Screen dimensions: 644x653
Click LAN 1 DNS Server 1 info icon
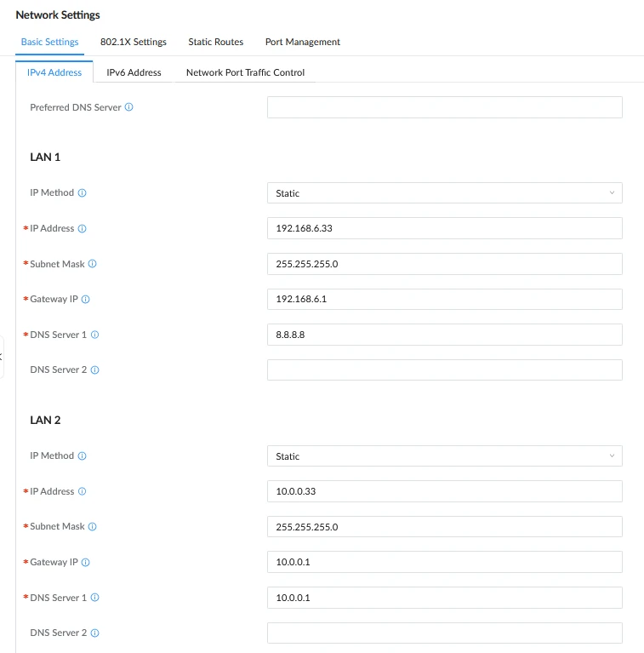pyautogui.click(x=94, y=335)
